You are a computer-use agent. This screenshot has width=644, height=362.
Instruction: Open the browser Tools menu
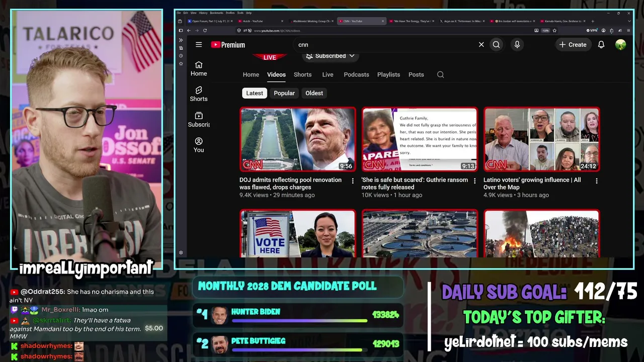pyautogui.click(x=239, y=13)
